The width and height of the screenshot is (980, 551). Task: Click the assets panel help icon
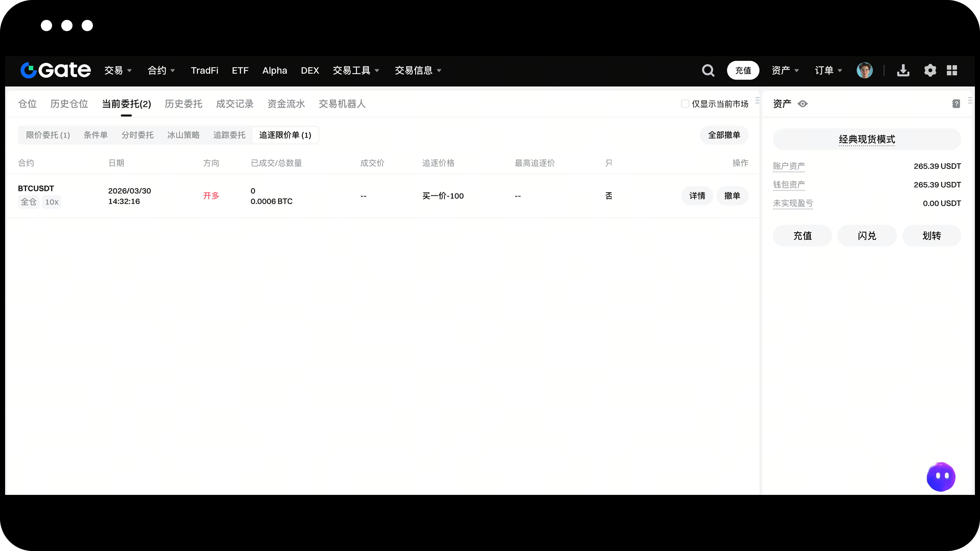tap(956, 104)
